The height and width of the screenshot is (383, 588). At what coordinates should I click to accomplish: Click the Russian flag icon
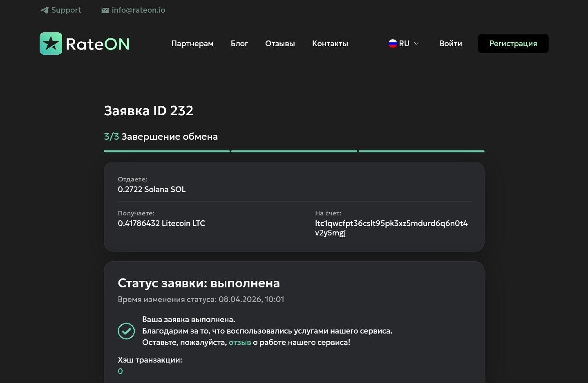coord(393,44)
